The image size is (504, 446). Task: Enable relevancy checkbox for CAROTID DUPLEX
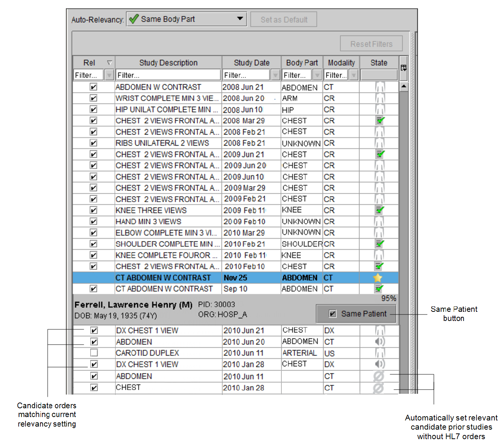point(94,353)
